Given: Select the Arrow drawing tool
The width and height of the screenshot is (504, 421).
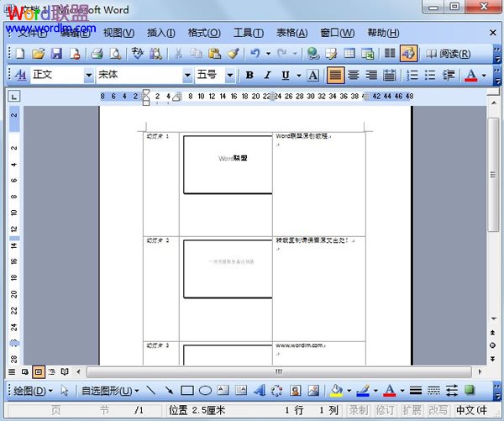Looking at the screenshot, I should click(x=169, y=391).
